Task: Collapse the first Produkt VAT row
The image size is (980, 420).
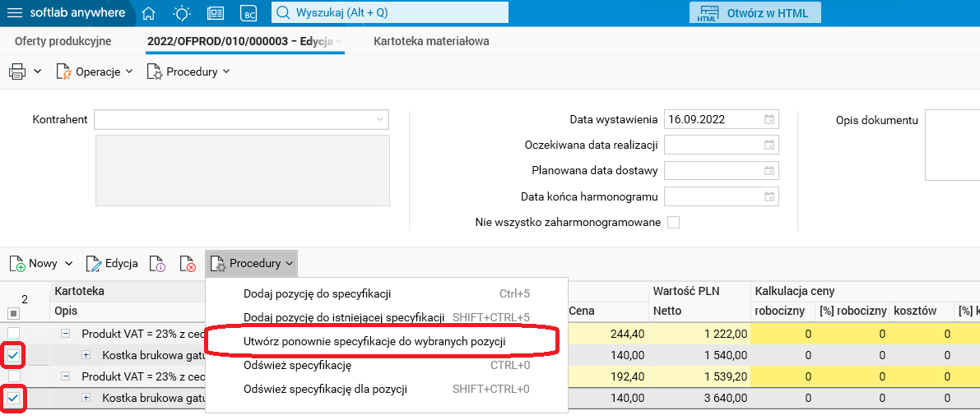Action: coord(66,333)
